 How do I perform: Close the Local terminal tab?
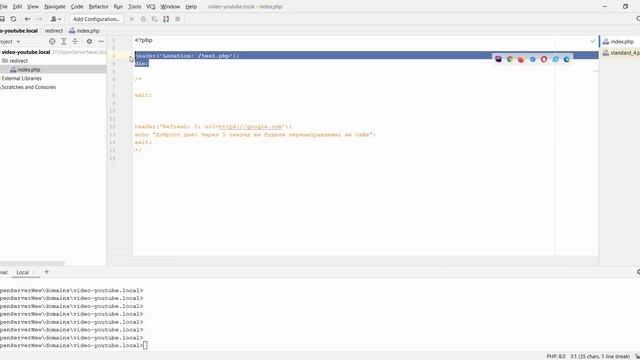click(33, 272)
